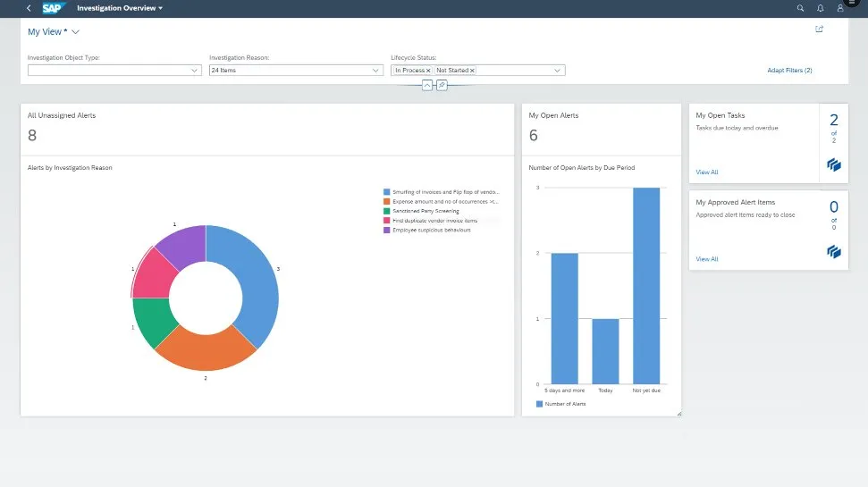Screen dimensions: 868x487
Task: Click the Not yet due bar
Action: (646, 285)
